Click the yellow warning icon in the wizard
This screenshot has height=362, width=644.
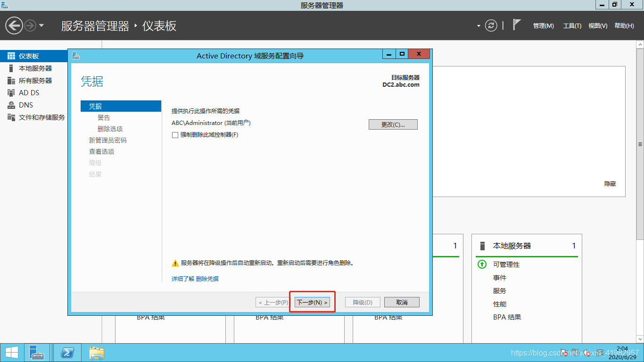175,263
